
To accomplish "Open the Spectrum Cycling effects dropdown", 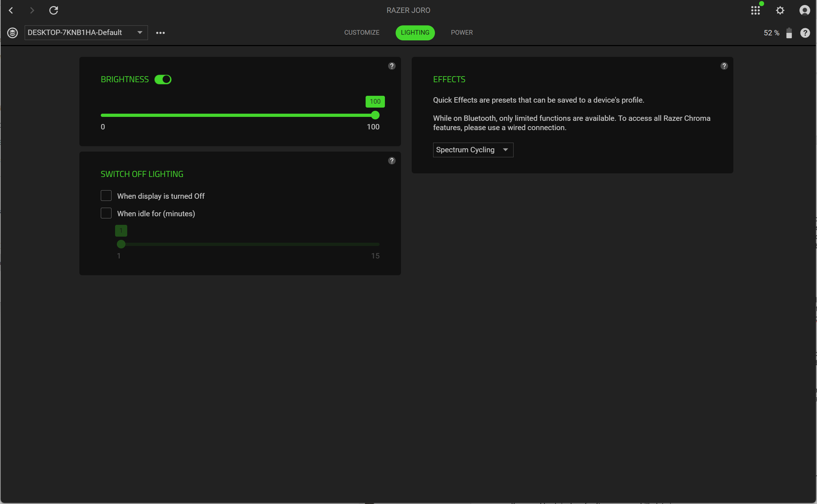I will point(473,150).
